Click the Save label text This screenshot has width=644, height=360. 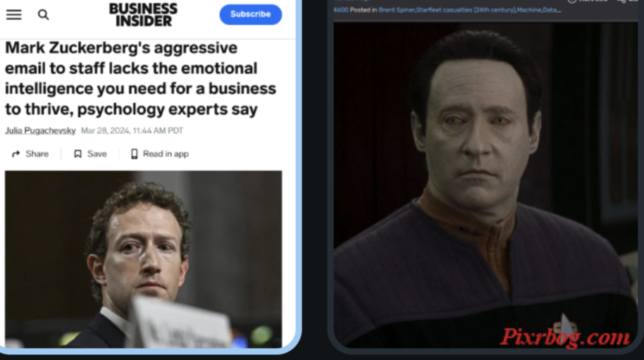[x=97, y=154]
